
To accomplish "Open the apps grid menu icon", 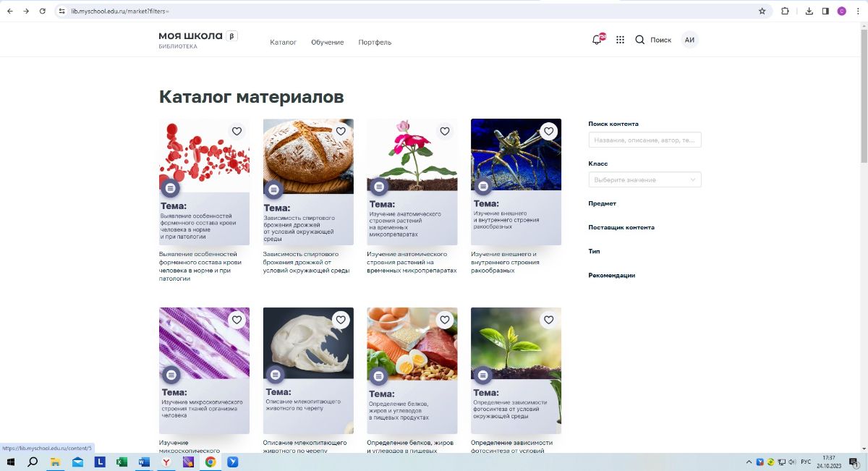I will (x=620, y=40).
